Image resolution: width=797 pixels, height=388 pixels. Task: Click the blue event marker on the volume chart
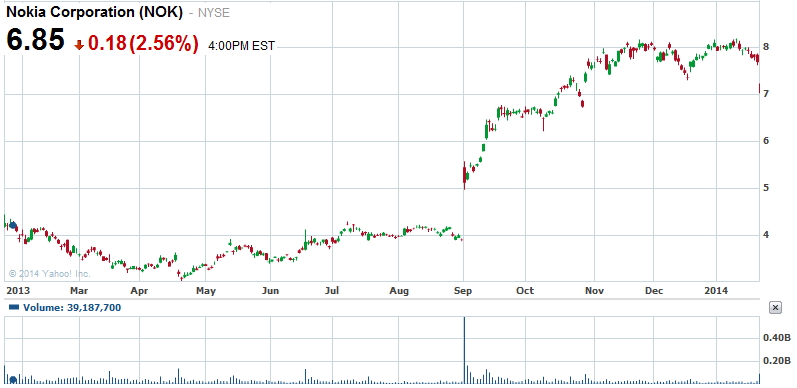[13, 380]
